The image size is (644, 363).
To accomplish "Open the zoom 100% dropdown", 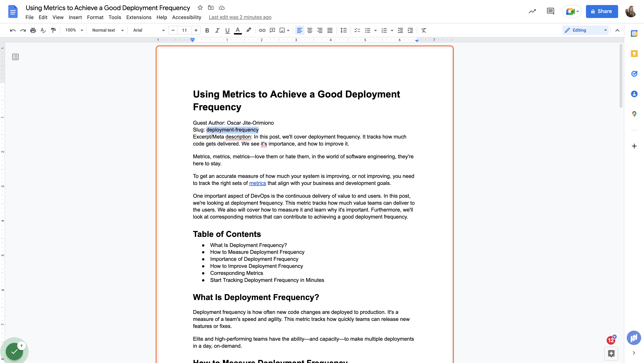I will 74,30.
